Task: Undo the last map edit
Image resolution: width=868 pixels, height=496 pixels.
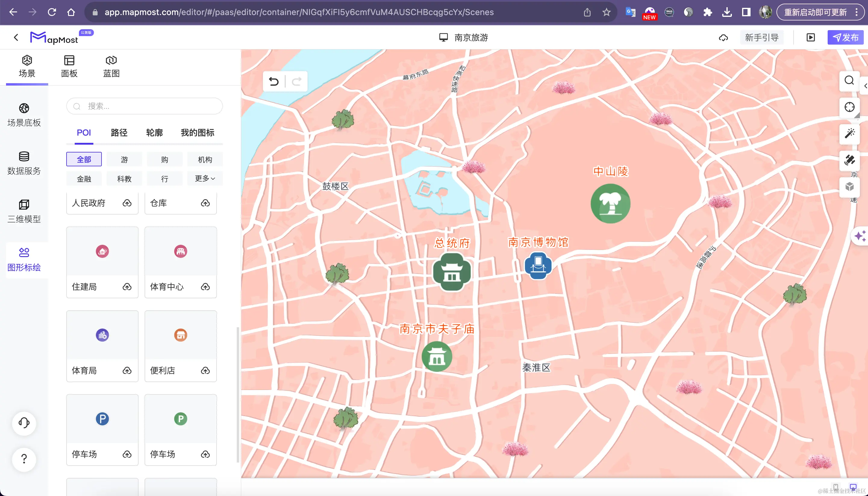Action: [x=274, y=81]
